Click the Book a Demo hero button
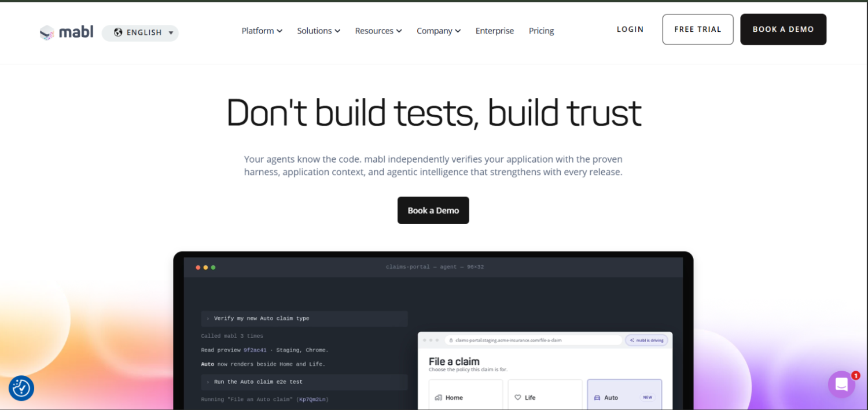The width and height of the screenshot is (868, 410). [x=433, y=210]
